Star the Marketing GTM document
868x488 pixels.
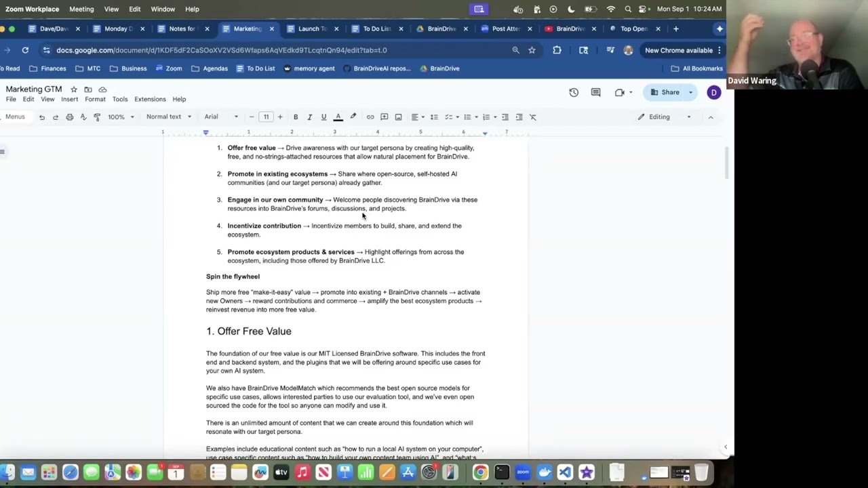74,89
